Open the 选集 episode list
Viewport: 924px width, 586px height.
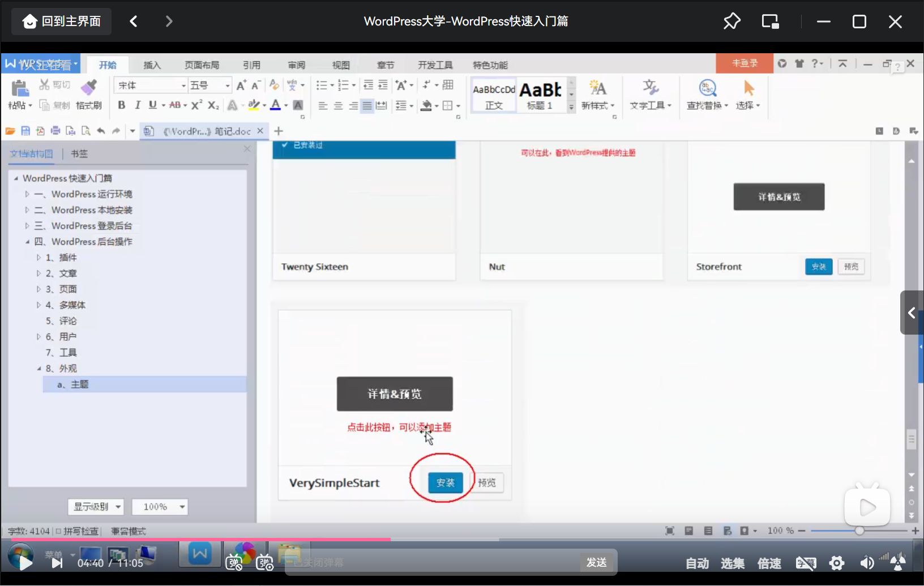click(733, 563)
